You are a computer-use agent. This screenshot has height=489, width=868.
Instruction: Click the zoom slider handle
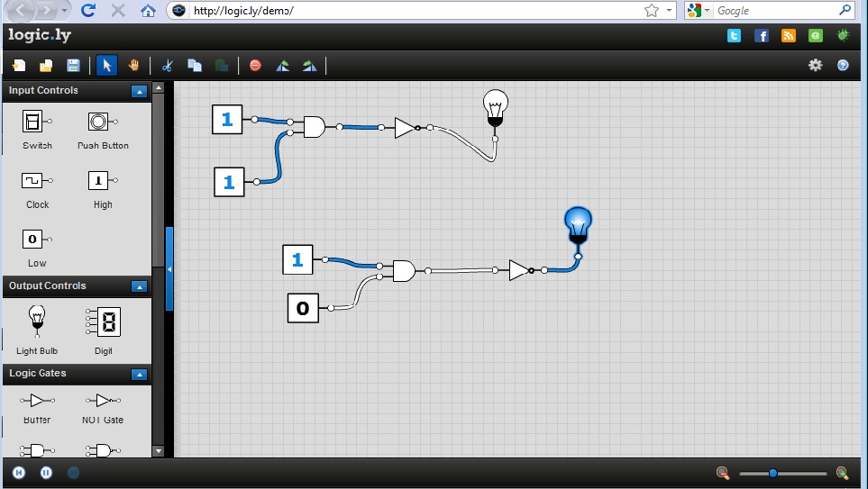coord(772,473)
